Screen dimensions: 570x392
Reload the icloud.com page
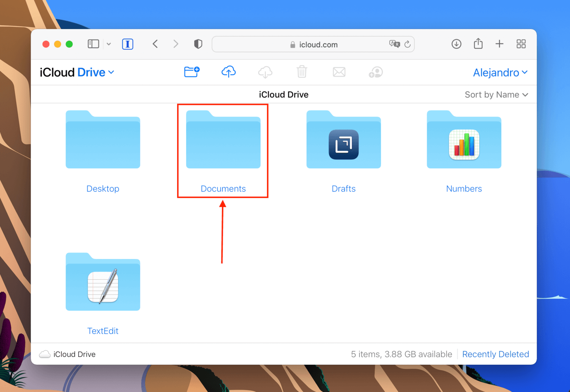[x=408, y=44]
